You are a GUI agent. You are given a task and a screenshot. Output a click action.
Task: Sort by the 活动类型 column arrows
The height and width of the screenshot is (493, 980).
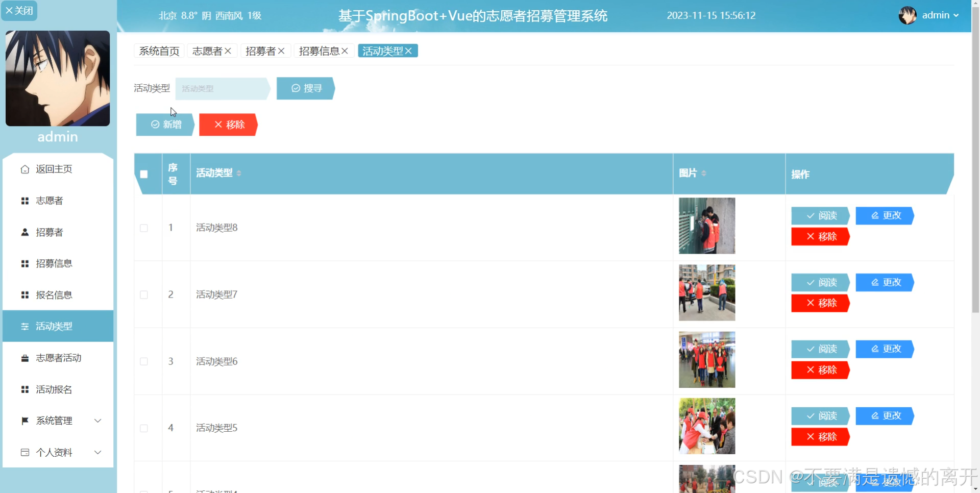pyautogui.click(x=239, y=174)
